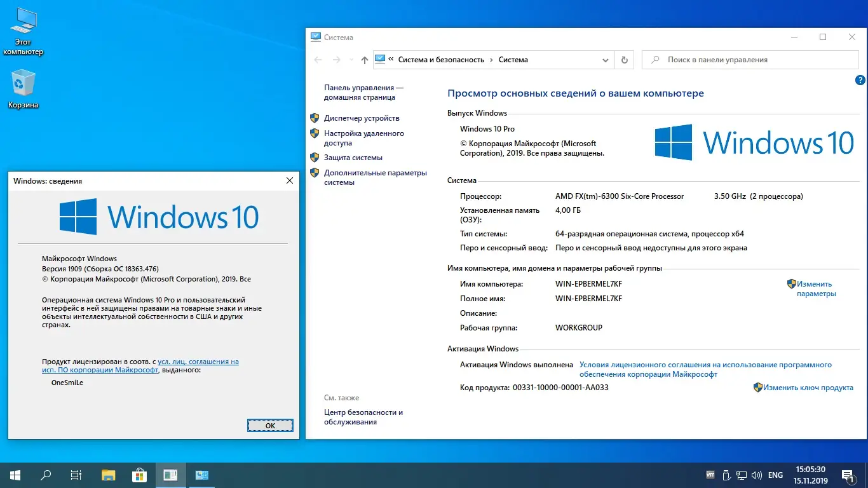
Task: Open the Action Center notifications
Action: tap(847, 475)
